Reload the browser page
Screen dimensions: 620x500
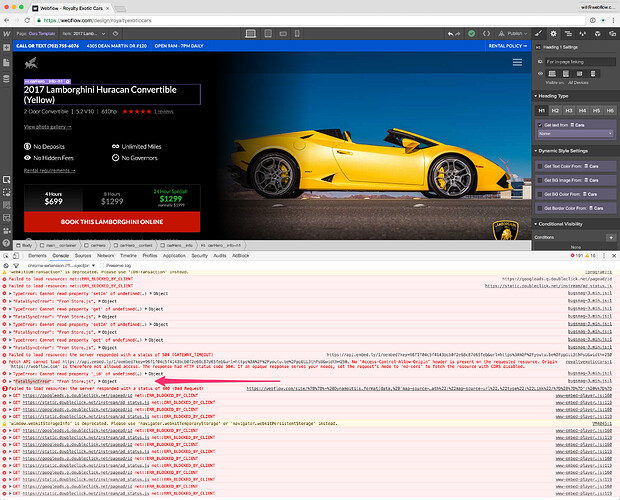27,20
